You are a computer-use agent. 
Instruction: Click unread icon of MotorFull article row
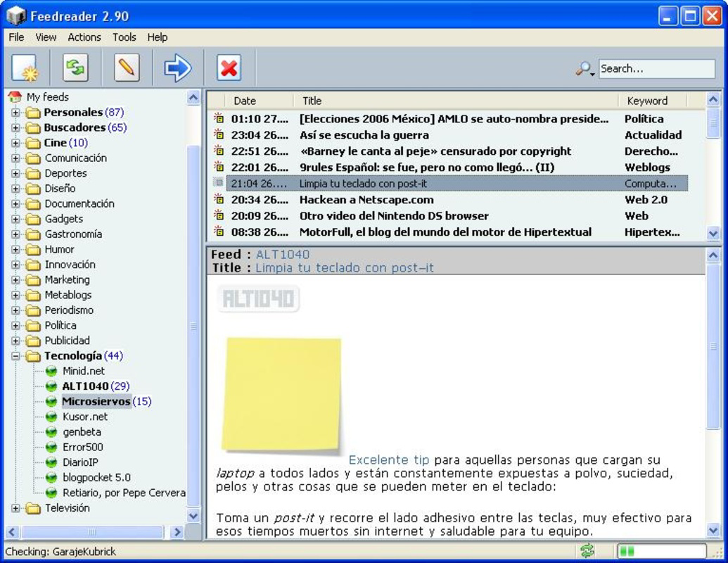point(218,232)
